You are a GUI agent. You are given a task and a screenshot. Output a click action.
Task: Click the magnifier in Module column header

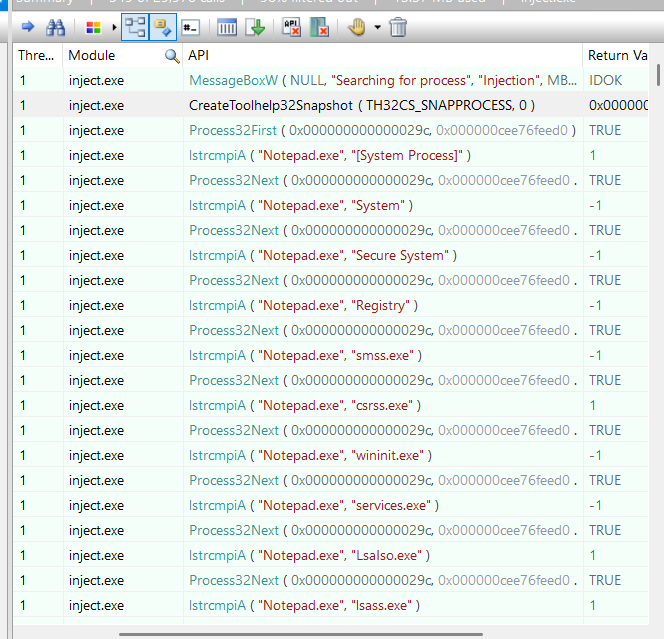coord(172,56)
